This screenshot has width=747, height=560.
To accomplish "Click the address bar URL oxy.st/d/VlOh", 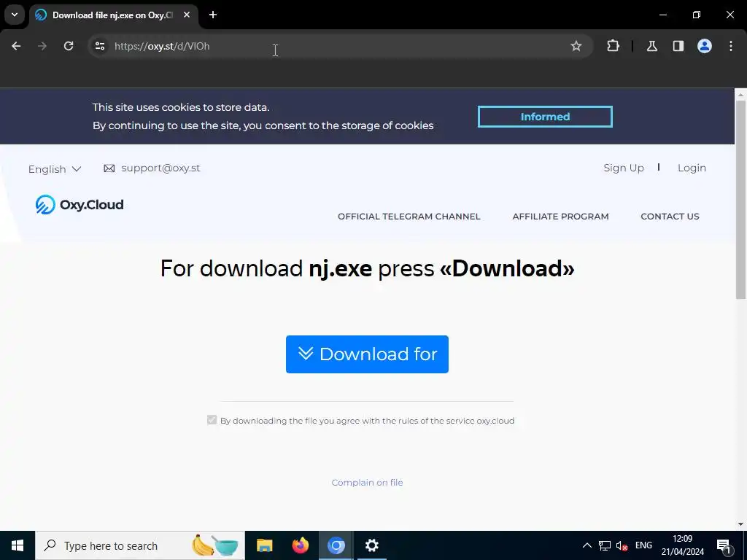I will (x=162, y=46).
